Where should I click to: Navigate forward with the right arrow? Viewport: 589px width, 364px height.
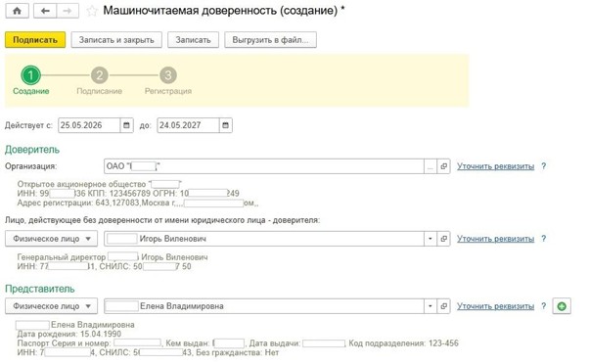pos(68,11)
